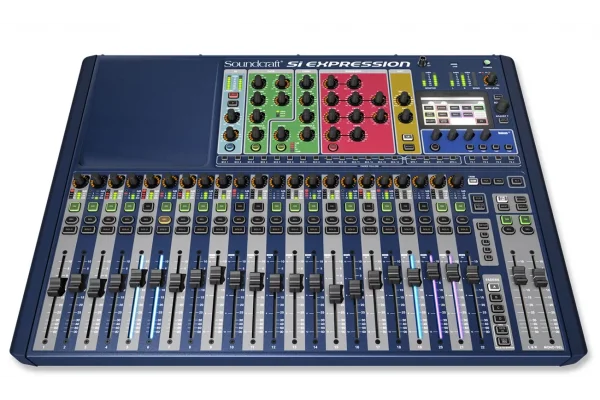Viewport: 600px width, 400px height.
Task: Click the Soundcraft Si Expression logo
Action: click(316, 64)
